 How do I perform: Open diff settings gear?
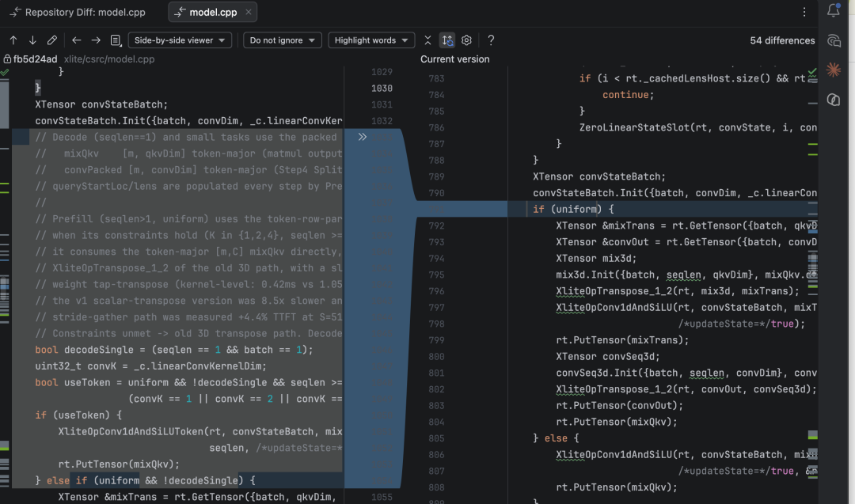[x=466, y=40]
